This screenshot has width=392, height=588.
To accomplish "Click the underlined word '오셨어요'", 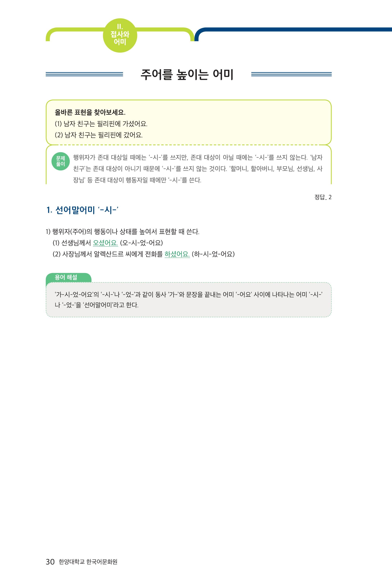I will 105,243.
